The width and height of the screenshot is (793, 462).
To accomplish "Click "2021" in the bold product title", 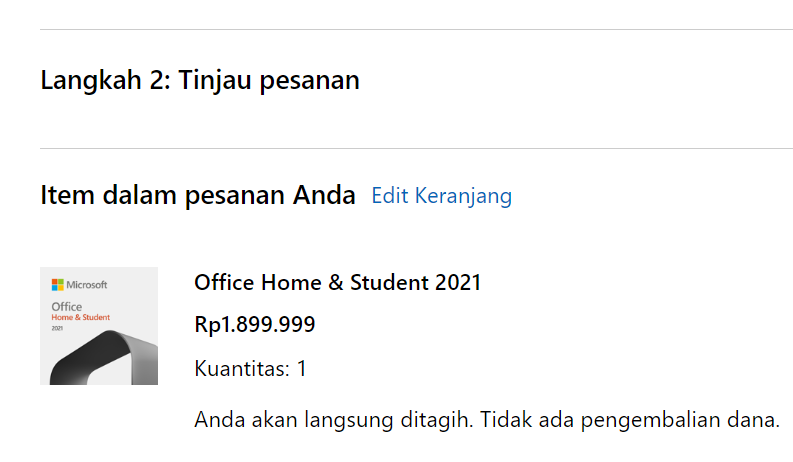I will click(458, 283).
